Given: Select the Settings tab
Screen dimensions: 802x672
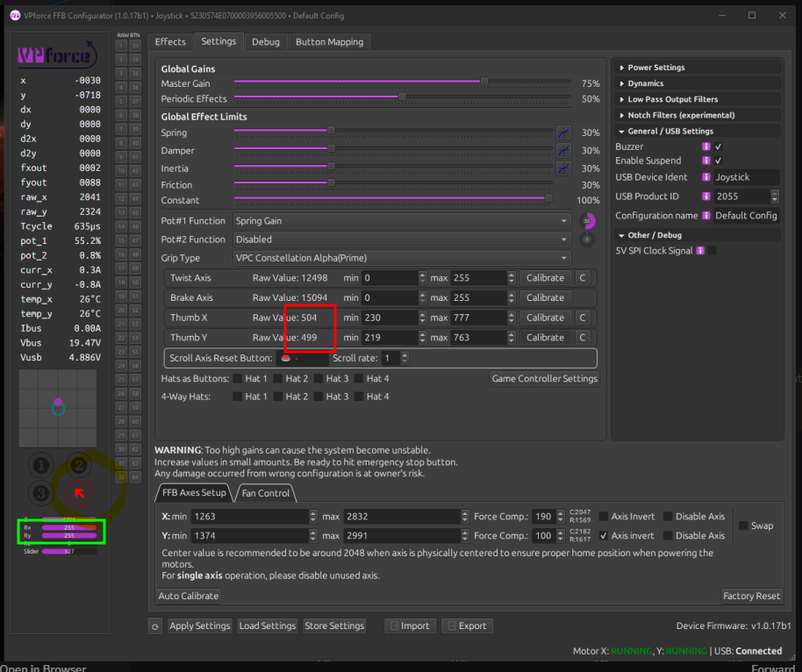Looking at the screenshot, I should click(x=218, y=41).
